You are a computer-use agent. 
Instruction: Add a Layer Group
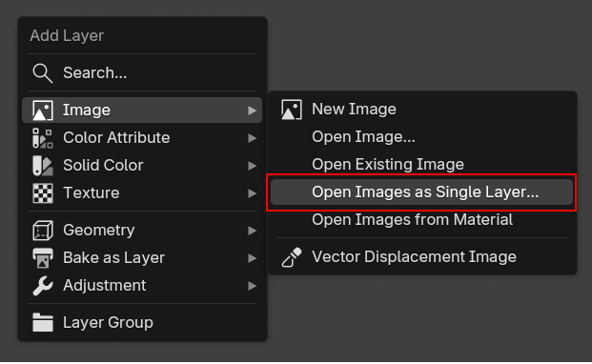[142, 322]
